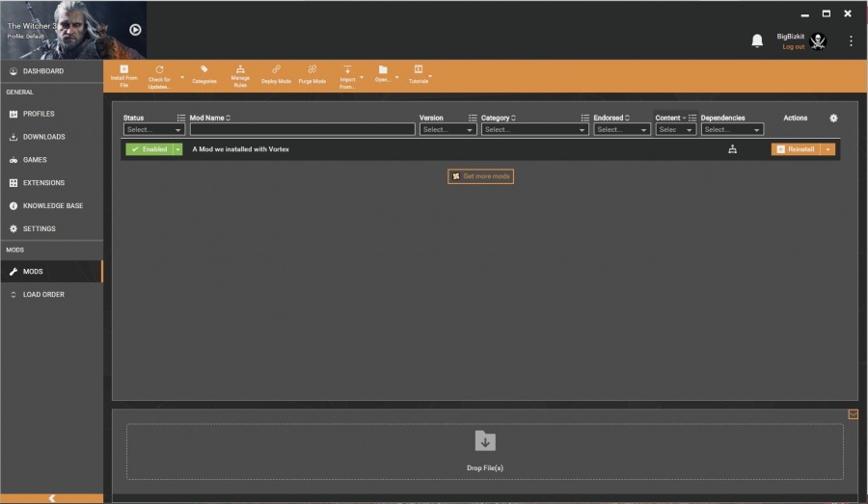Open Manage Rules in the toolbar
The height and width of the screenshot is (504, 868).
[x=240, y=76]
